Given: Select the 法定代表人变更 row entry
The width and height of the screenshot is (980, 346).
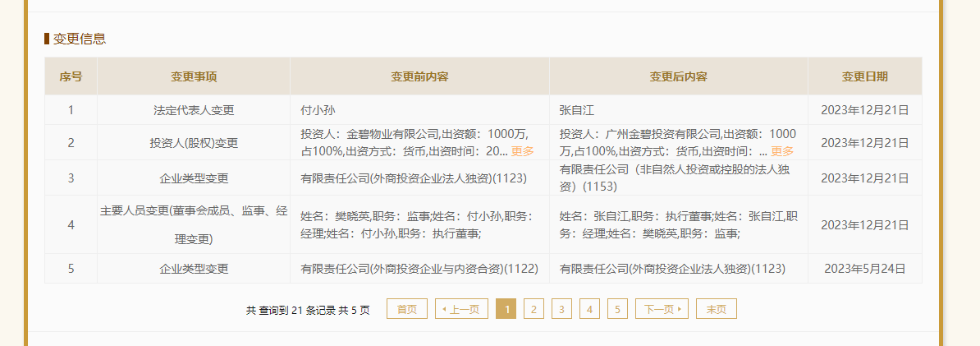Looking at the screenshot, I should click(x=194, y=109).
